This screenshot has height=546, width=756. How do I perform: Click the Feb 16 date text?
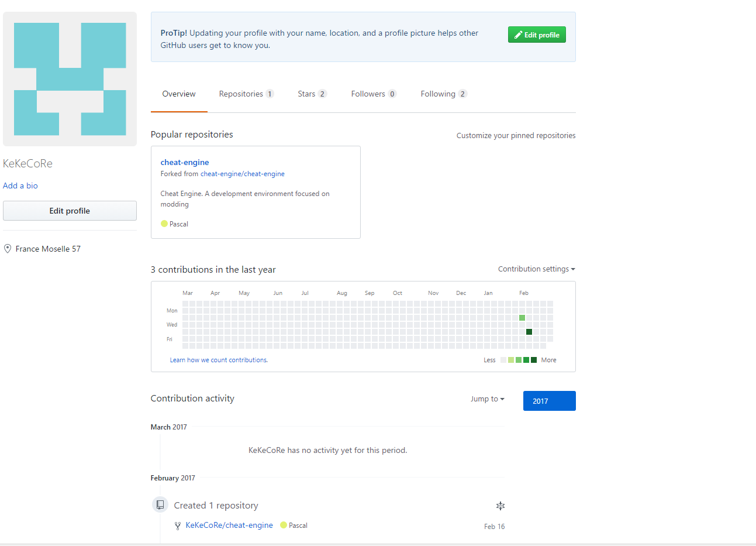495,527
